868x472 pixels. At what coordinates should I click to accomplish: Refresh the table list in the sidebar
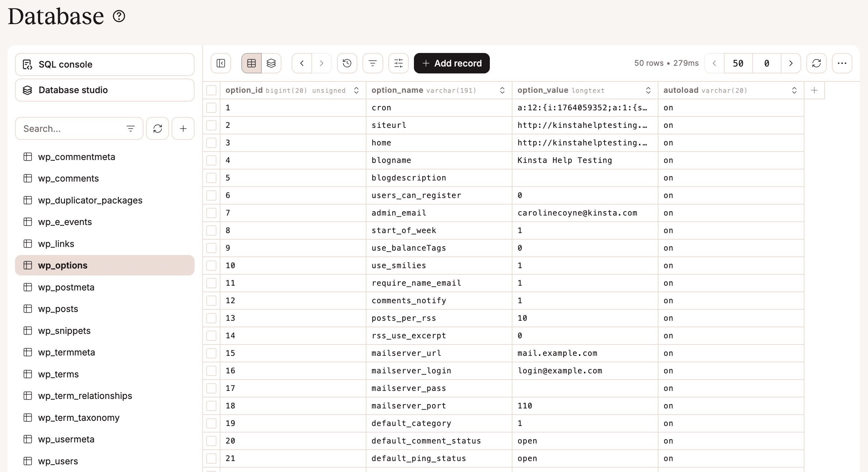point(157,128)
